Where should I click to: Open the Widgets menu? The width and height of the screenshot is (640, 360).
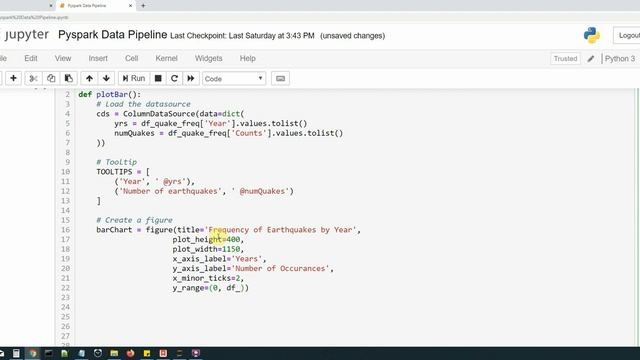click(209, 58)
